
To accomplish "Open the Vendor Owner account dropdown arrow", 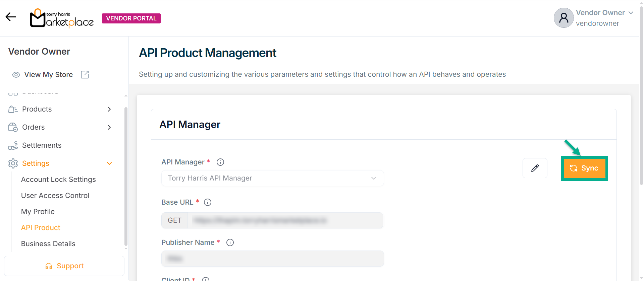I will (x=631, y=13).
